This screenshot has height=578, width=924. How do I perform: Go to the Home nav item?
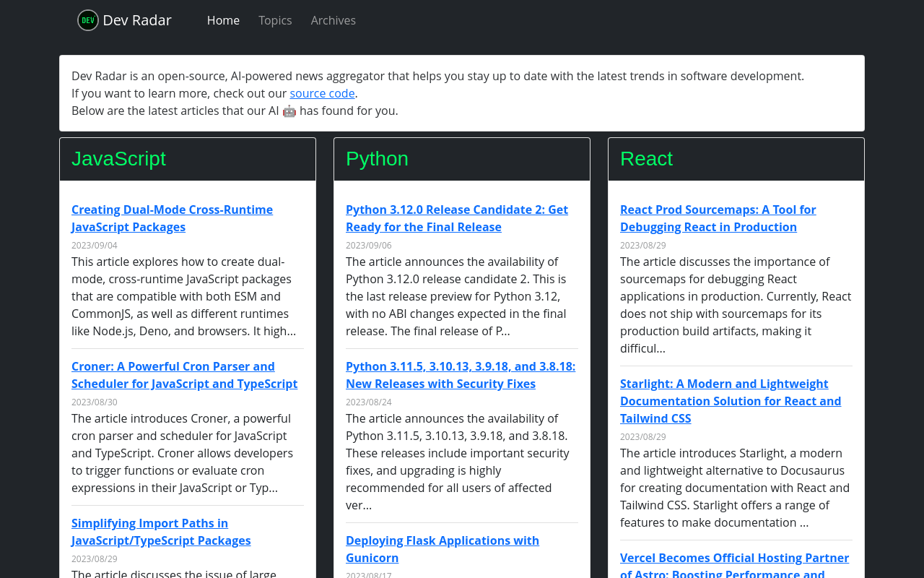223,20
